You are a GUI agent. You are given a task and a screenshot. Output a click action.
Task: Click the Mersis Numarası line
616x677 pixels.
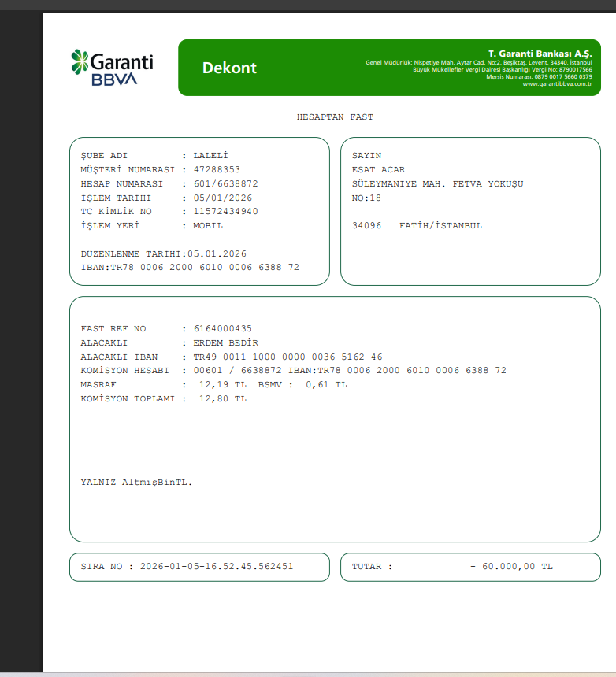pos(539,77)
